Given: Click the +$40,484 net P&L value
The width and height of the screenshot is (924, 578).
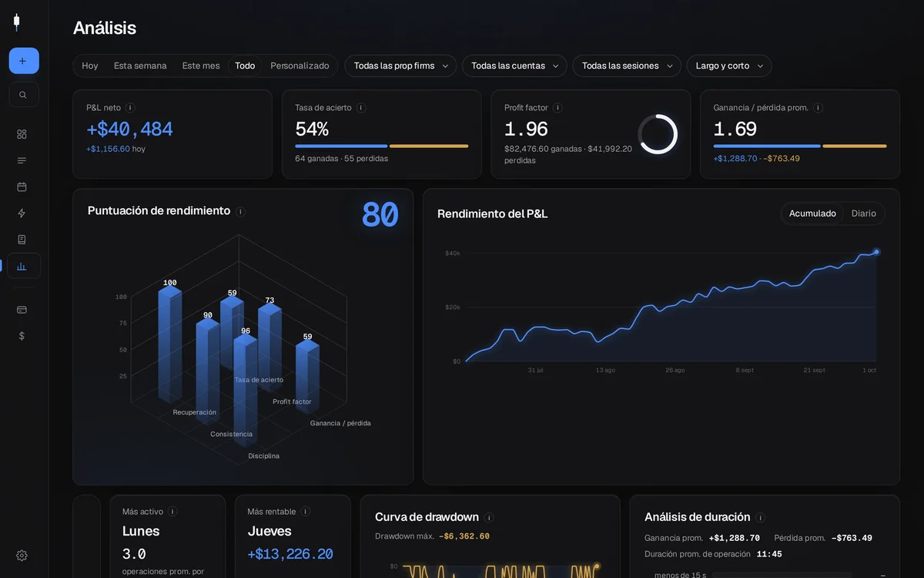Looking at the screenshot, I should (129, 129).
